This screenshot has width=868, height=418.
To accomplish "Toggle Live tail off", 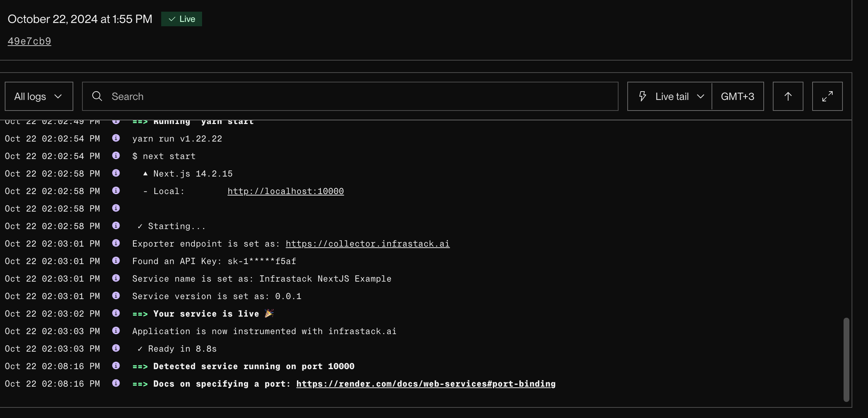I will tap(672, 96).
